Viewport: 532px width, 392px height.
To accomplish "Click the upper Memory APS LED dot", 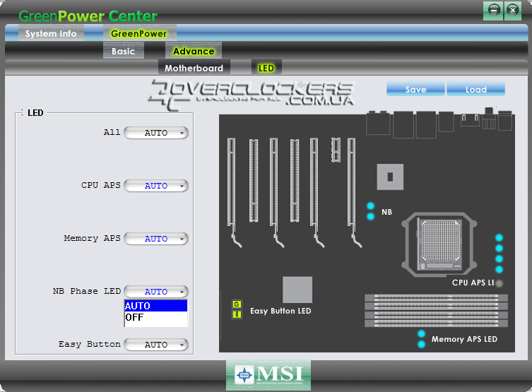I will point(421,333).
